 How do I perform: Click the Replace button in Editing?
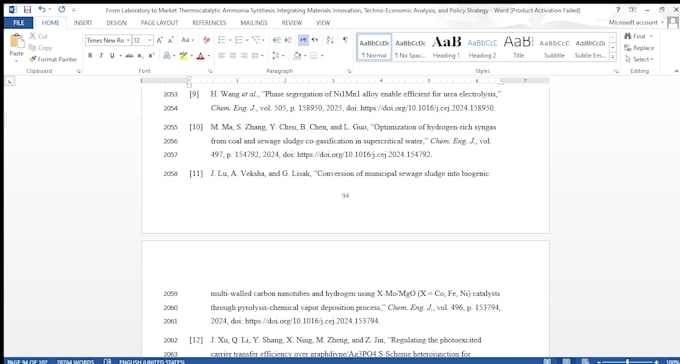coord(638,48)
